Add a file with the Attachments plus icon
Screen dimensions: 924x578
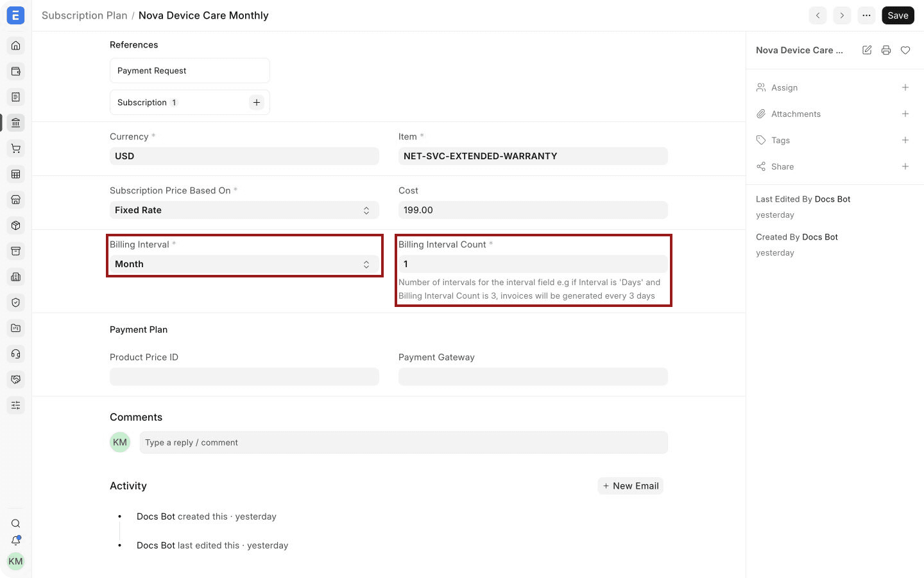(905, 114)
